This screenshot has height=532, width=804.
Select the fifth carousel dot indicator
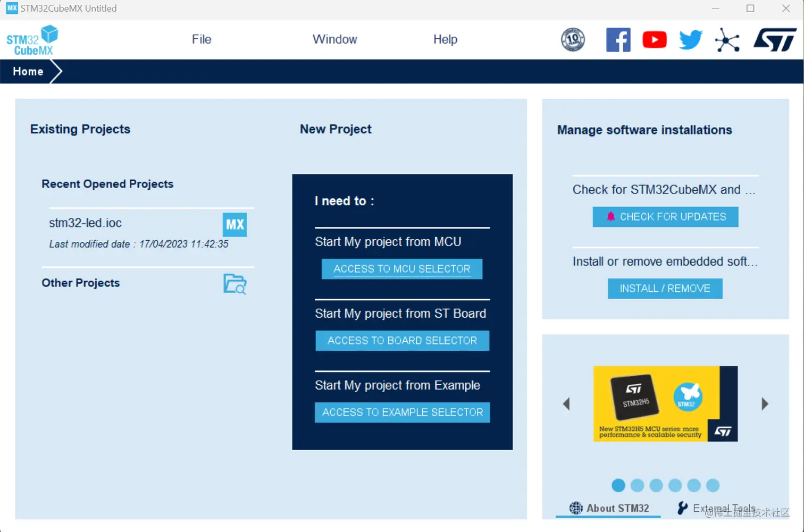(x=694, y=485)
